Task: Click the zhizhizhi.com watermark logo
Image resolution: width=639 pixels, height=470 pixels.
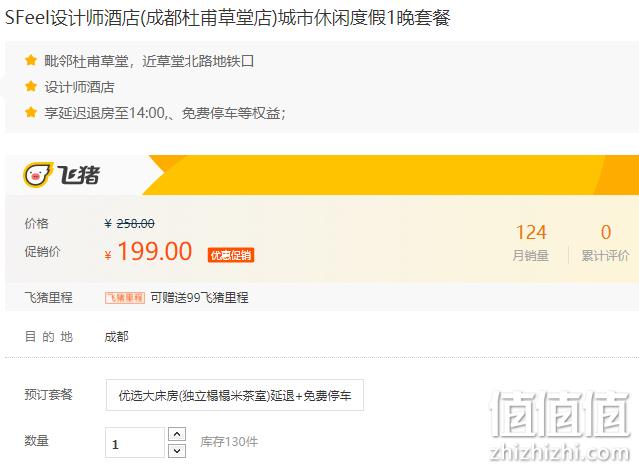Action: click(x=560, y=427)
